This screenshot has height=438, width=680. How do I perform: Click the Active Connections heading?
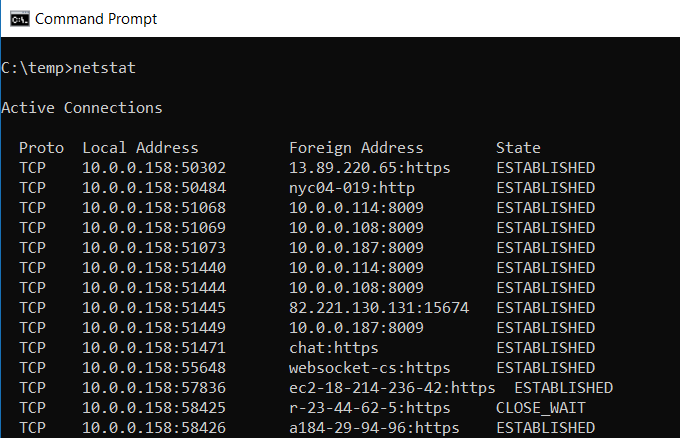pos(82,108)
